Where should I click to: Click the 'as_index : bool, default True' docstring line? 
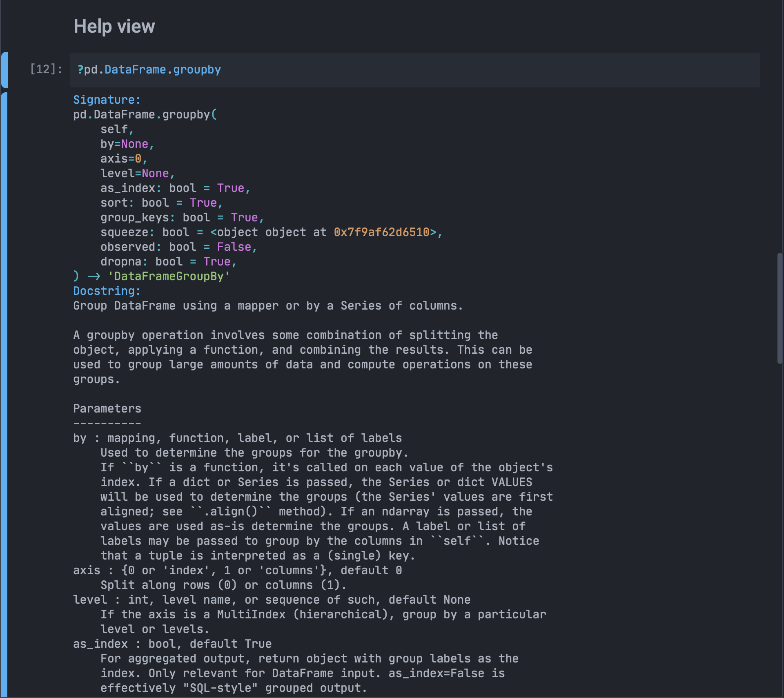click(x=172, y=644)
